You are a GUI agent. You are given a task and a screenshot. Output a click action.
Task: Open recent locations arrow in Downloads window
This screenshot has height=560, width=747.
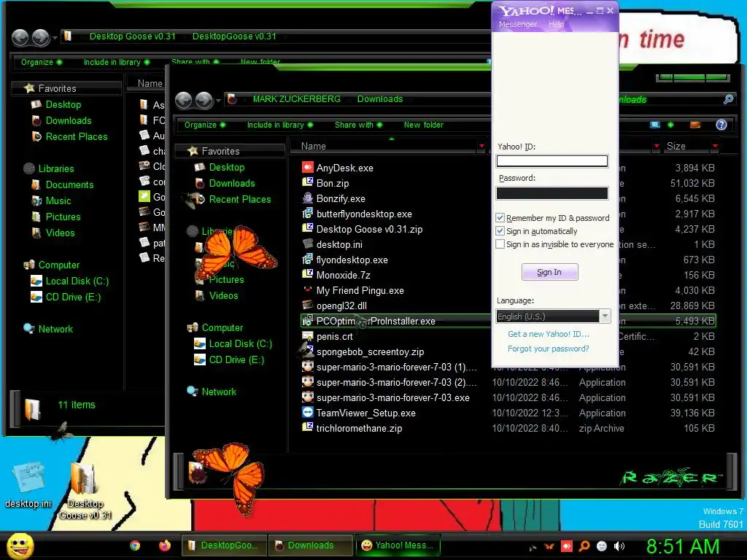[x=218, y=101]
